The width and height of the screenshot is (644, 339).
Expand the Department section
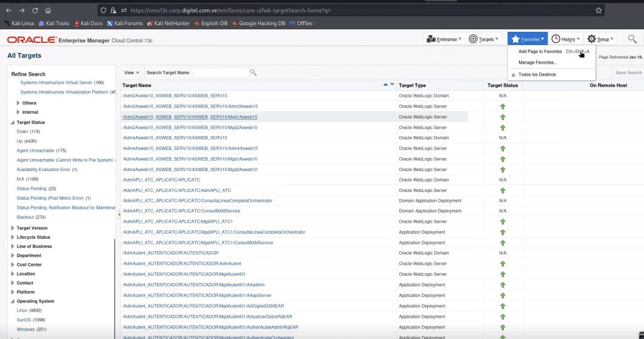13,255
